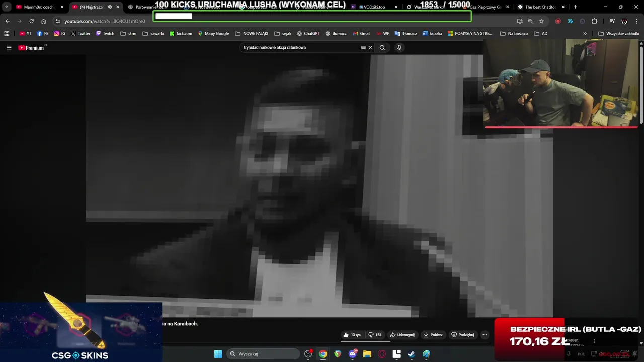Open File Explorer from the taskbar

click(x=367, y=354)
